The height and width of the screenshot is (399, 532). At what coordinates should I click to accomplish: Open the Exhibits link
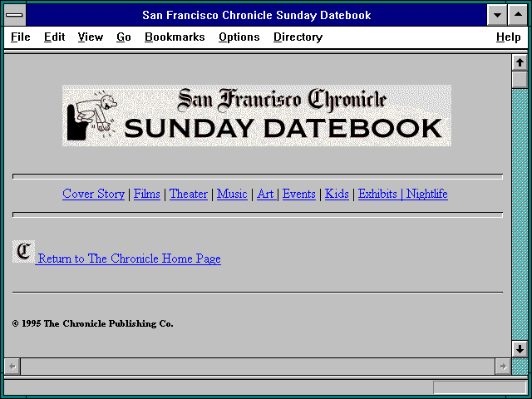[x=377, y=194]
